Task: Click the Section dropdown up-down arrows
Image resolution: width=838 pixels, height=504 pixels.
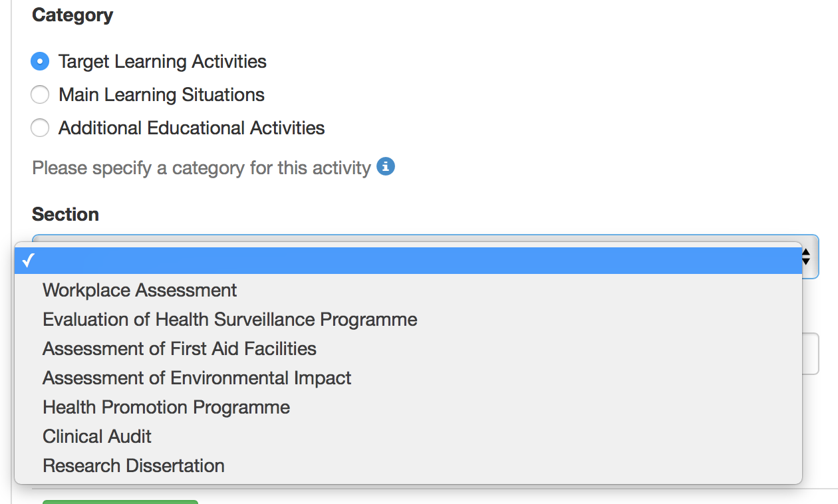Action: point(806,257)
